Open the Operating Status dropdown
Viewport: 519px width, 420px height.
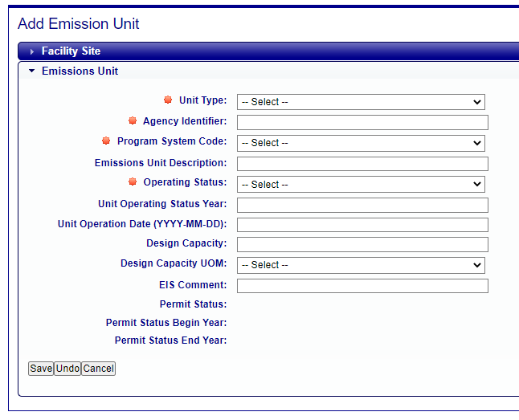pyautogui.click(x=361, y=185)
